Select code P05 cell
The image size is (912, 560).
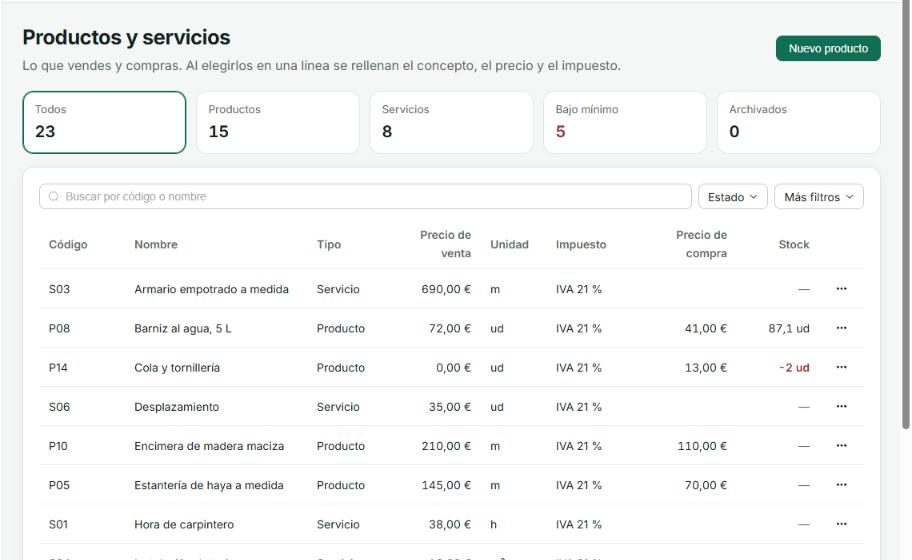tap(59, 485)
